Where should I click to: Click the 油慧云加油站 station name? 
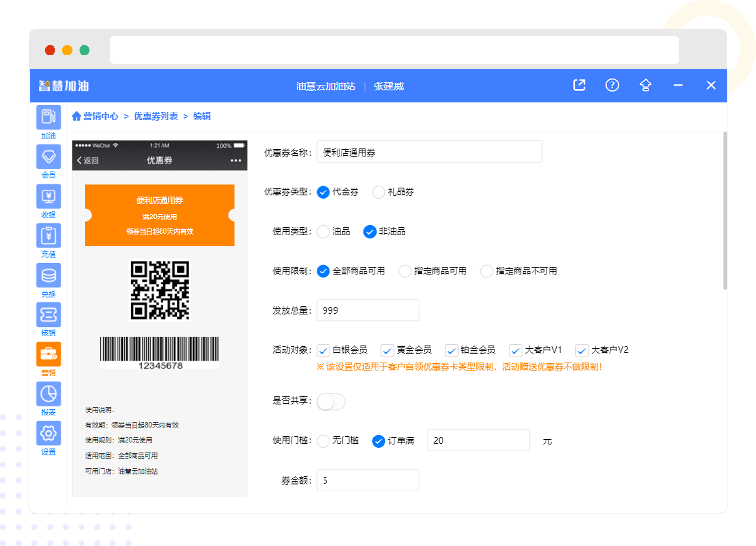pyautogui.click(x=325, y=86)
